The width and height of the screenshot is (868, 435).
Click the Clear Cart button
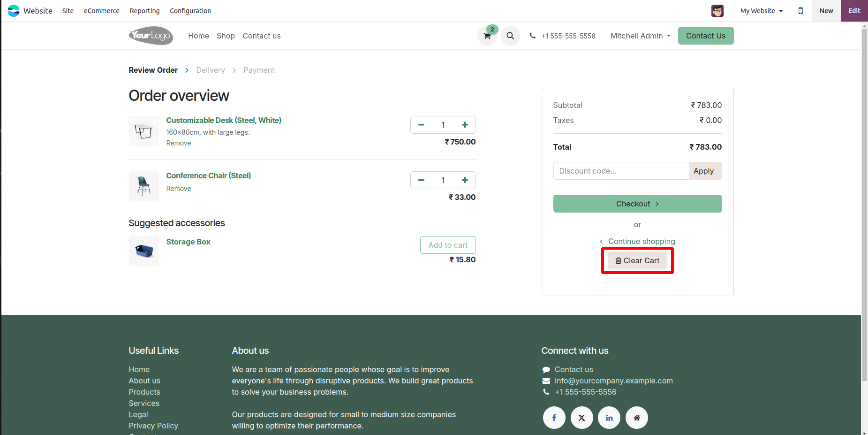(x=637, y=260)
